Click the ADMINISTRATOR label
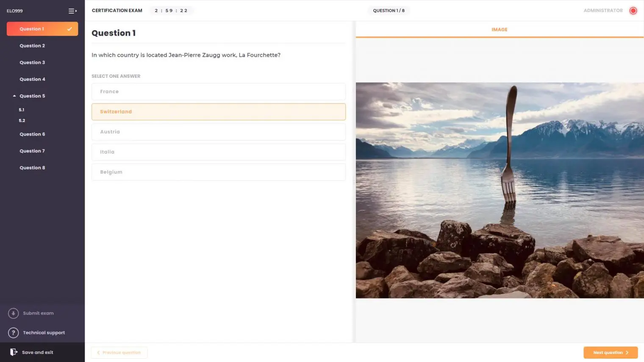644x362 pixels. 603,11
